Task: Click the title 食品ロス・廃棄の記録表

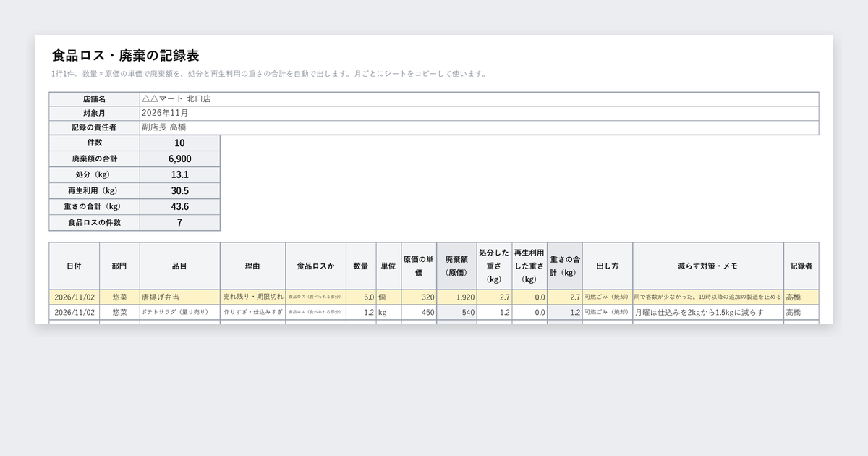Action: pos(126,56)
